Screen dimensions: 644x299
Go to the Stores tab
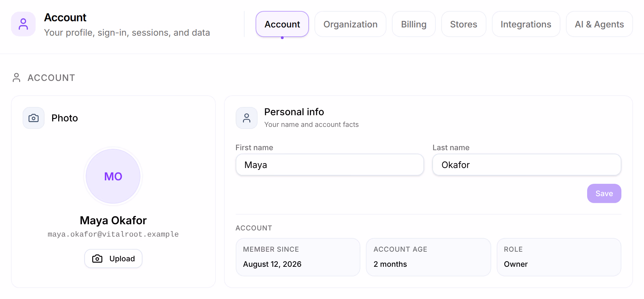(464, 24)
